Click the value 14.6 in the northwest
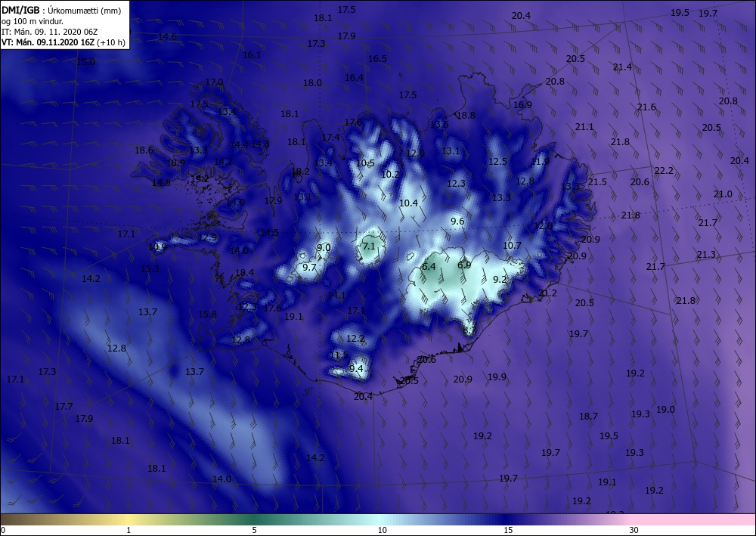 [x=167, y=36]
